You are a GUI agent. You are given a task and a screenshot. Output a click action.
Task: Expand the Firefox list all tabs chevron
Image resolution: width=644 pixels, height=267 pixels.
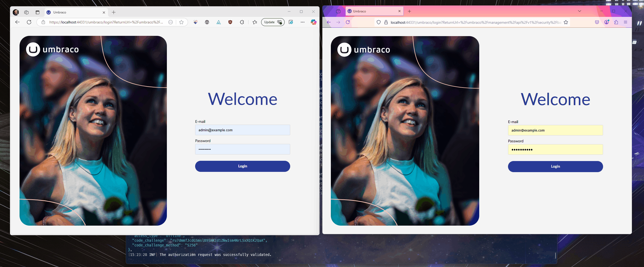point(580,11)
